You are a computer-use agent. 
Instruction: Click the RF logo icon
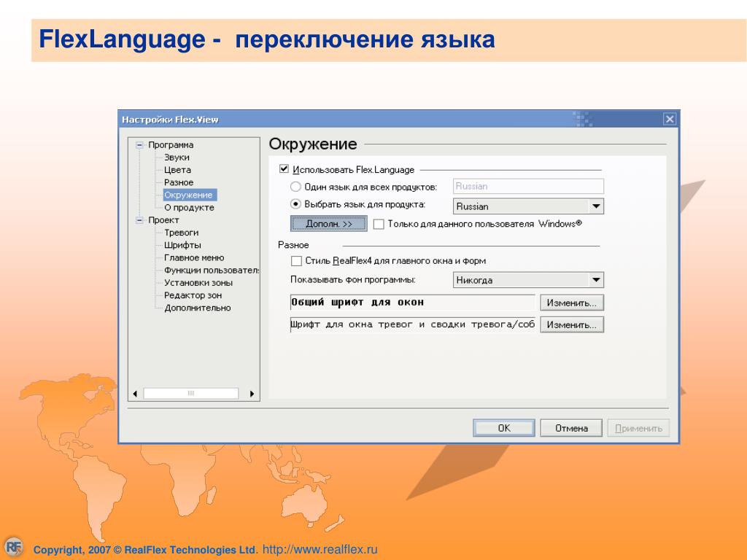[15, 547]
